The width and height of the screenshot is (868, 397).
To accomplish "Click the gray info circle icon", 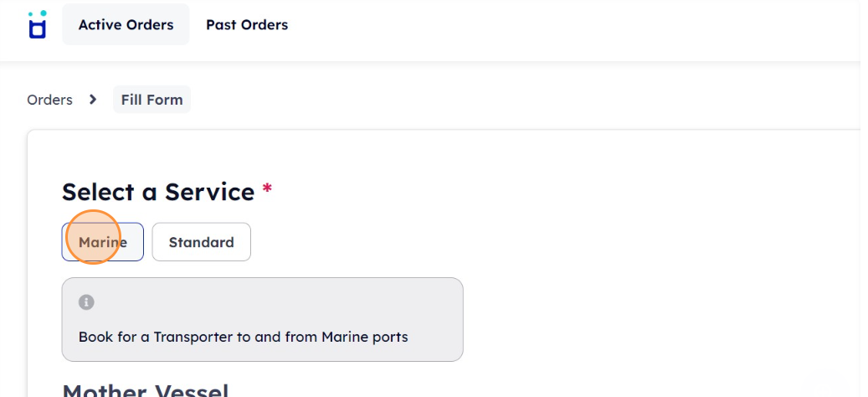I will point(86,302).
